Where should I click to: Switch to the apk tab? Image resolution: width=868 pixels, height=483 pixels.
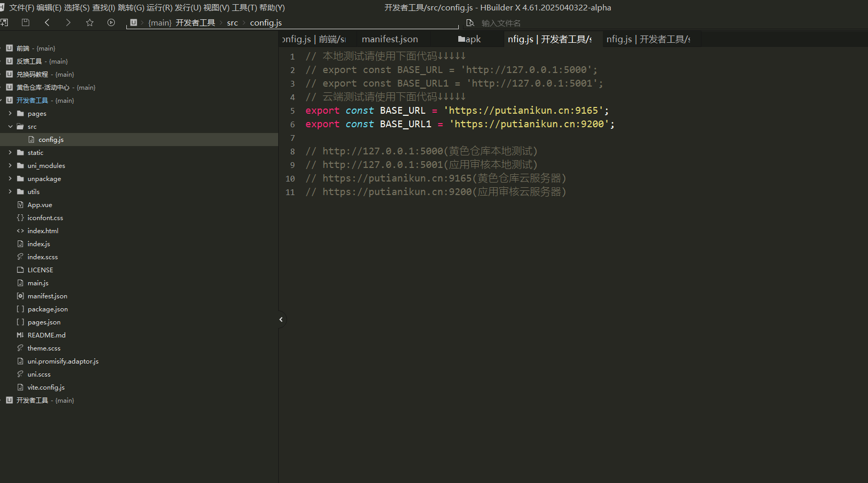tap(470, 39)
